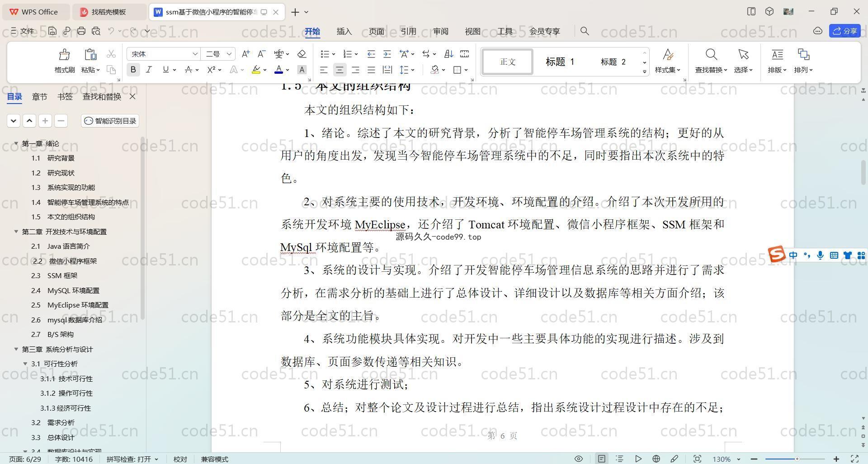Apply the 标题 1 style

(560, 62)
